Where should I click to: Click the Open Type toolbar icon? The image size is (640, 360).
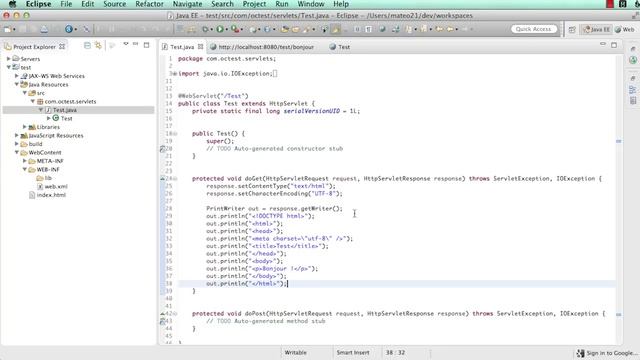tap(284, 29)
